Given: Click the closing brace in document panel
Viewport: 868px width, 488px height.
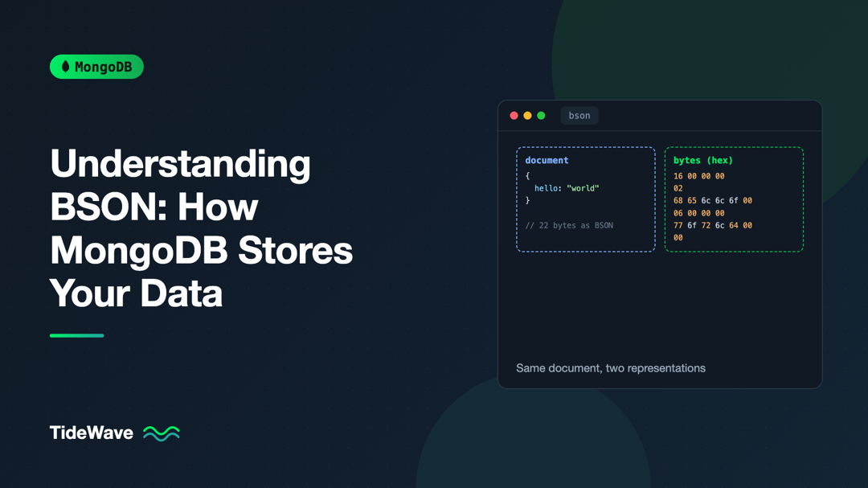Looking at the screenshot, I should 527,200.
